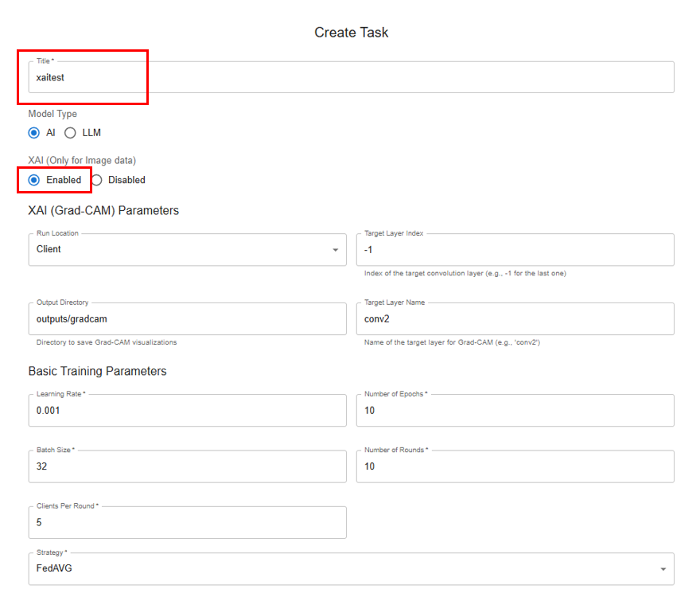700x597 pixels.
Task: Select the AI model type radio button
Action: click(x=34, y=133)
